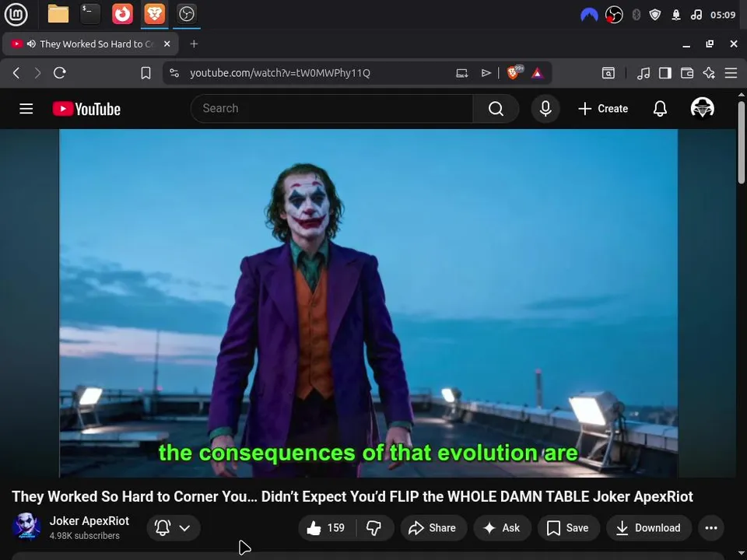Open YouTube notifications bell
747x560 pixels.
(660, 109)
